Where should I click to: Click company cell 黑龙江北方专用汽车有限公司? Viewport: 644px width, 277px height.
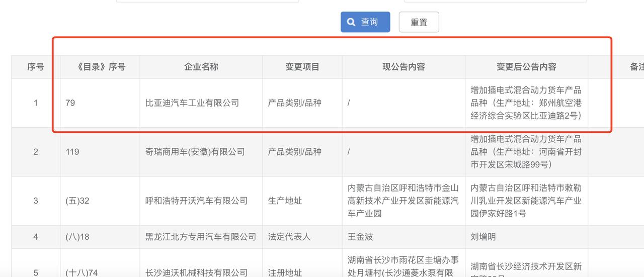(x=201, y=236)
